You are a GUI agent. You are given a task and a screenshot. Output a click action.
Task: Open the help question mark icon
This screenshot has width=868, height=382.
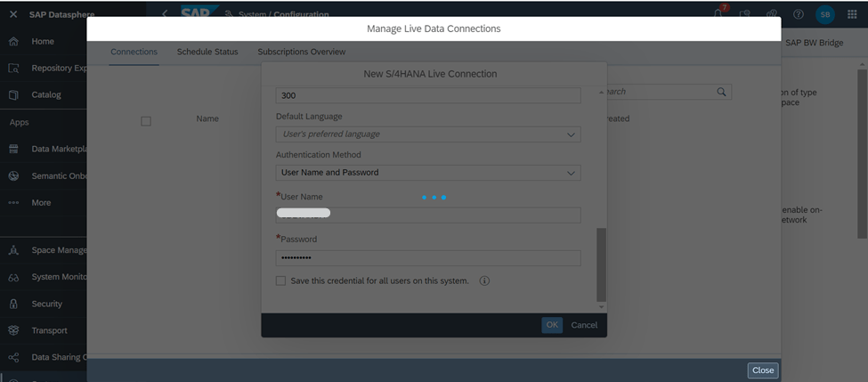coord(799,14)
